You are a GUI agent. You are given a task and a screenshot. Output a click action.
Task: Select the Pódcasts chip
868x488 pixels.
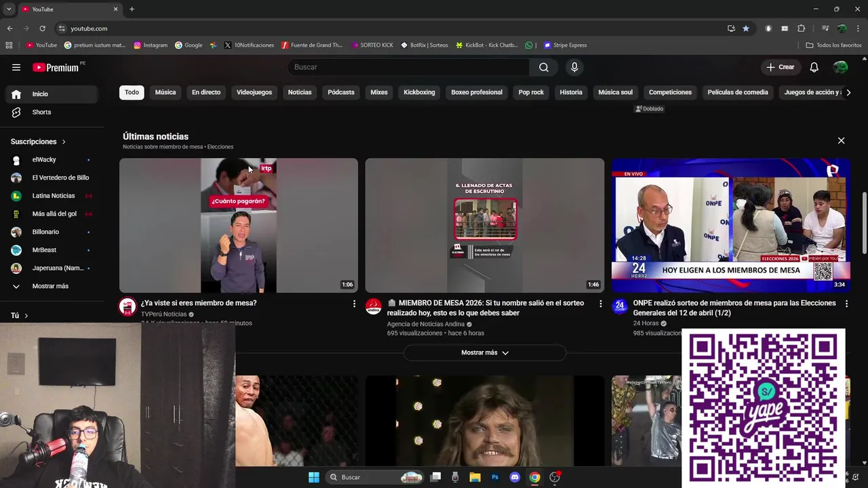341,92
